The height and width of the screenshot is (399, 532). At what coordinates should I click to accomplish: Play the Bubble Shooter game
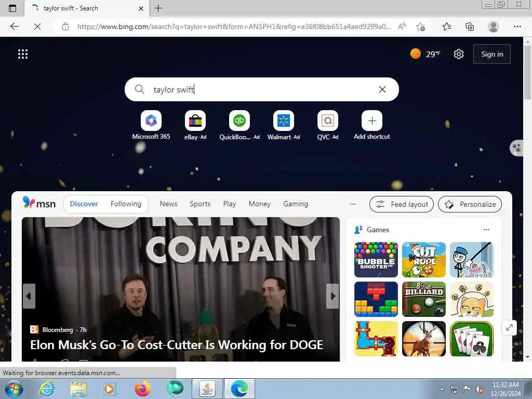tap(376, 260)
